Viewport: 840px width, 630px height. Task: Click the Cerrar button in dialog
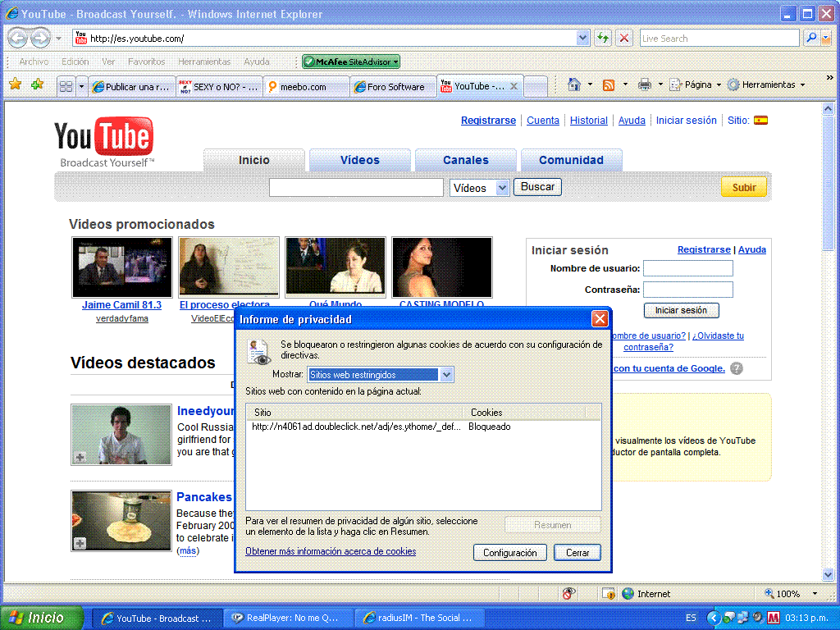pyautogui.click(x=577, y=552)
